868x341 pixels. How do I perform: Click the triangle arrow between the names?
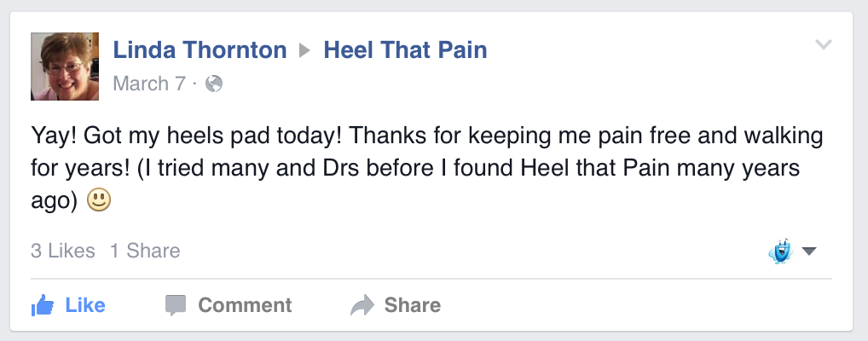[305, 50]
